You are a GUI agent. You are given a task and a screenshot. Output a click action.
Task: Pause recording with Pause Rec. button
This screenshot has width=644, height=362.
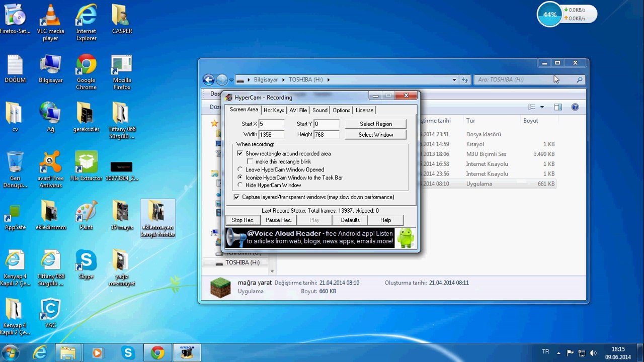[279, 220]
